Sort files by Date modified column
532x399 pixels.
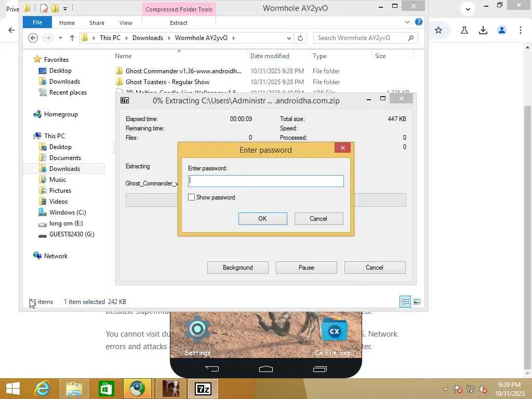coord(270,56)
